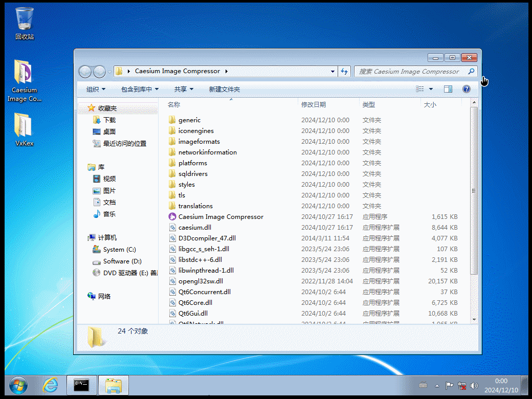Open the views dropdown arrow on the toolbar
Viewport: 532px width, 399px height.
click(430, 88)
